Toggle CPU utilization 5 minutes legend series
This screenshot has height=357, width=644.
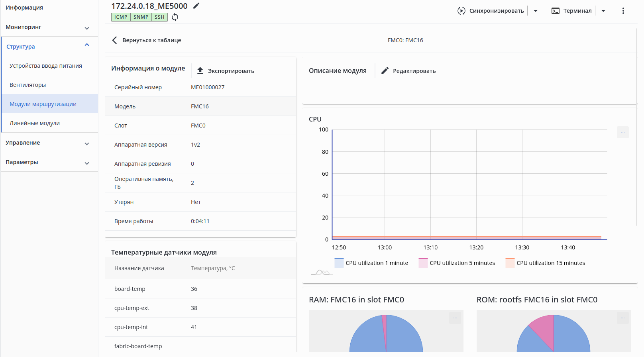423,263
